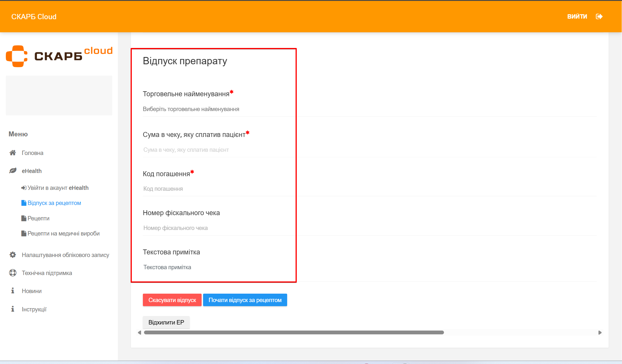Click the Відхилити ЕР button

click(166, 322)
